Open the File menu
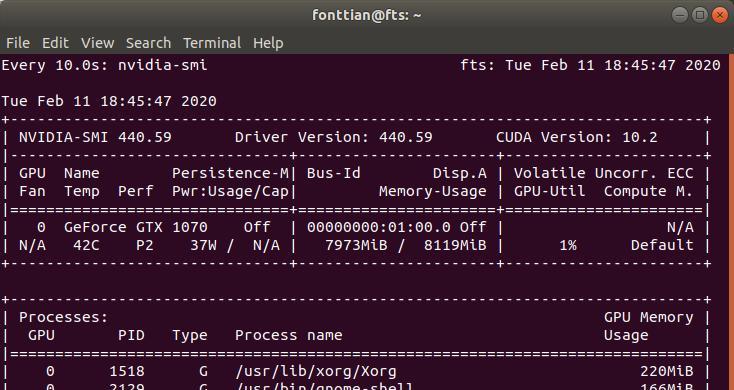Viewport: 734px width, 390px height. coord(18,43)
